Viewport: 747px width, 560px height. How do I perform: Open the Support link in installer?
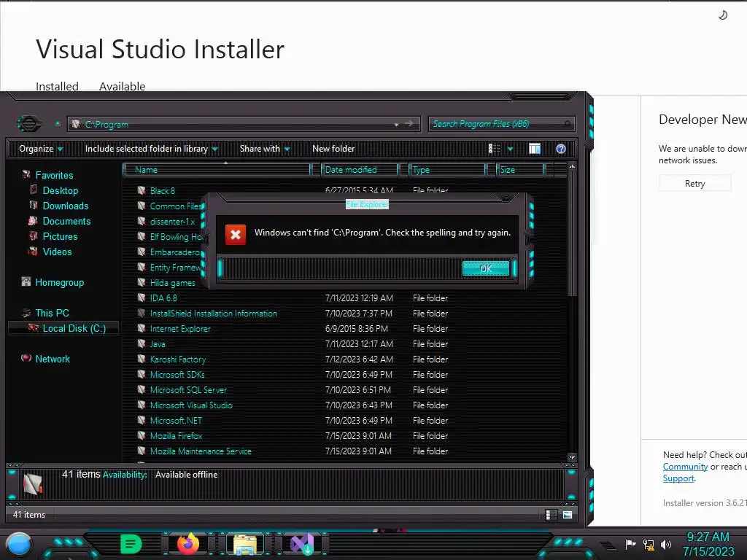678,478
